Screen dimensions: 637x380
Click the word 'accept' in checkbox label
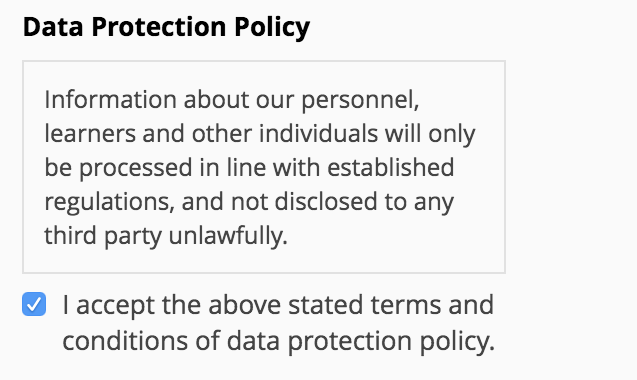coord(115,306)
